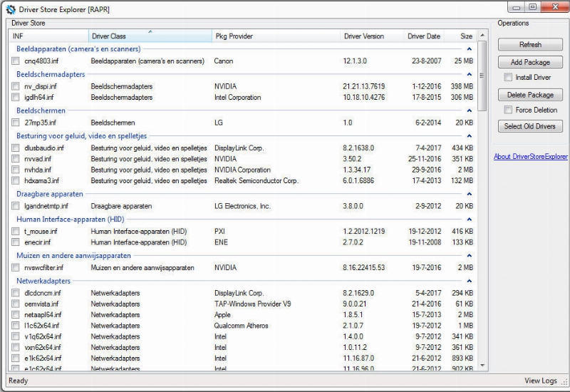Click the Driver Store Explorer title bar icon
Viewport: 570px width, 392px height.
point(10,9)
